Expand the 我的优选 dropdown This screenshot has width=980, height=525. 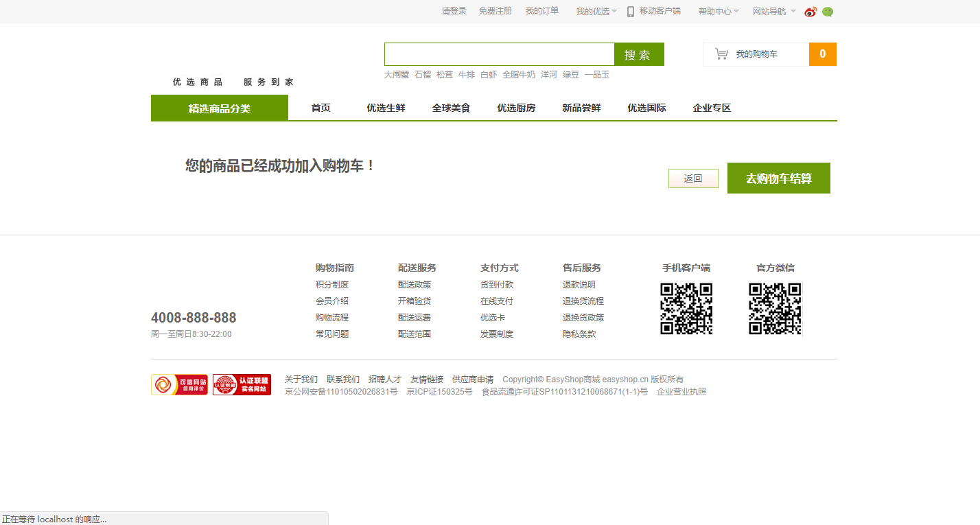click(596, 12)
